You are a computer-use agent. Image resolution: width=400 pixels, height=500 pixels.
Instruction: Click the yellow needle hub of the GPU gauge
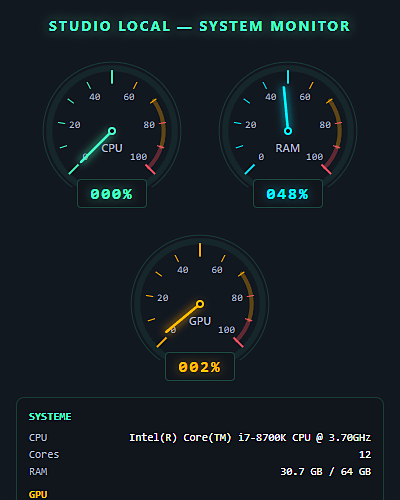pos(200,304)
